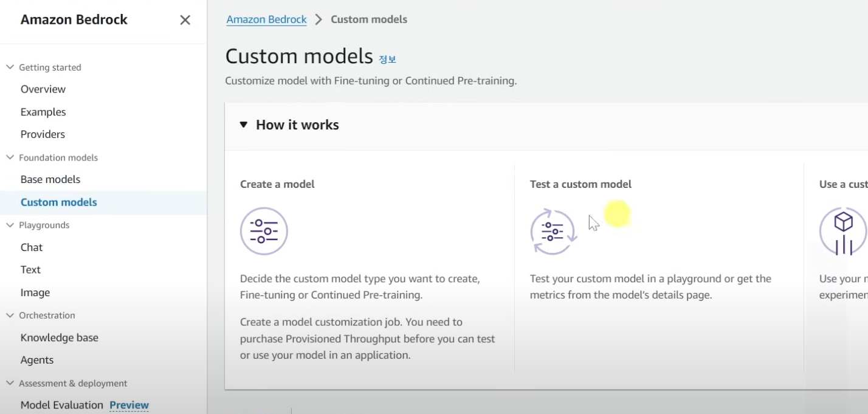Click the 'Create a model customization job' paragraph
The width and height of the screenshot is (868, 414).
click(367, 339)
